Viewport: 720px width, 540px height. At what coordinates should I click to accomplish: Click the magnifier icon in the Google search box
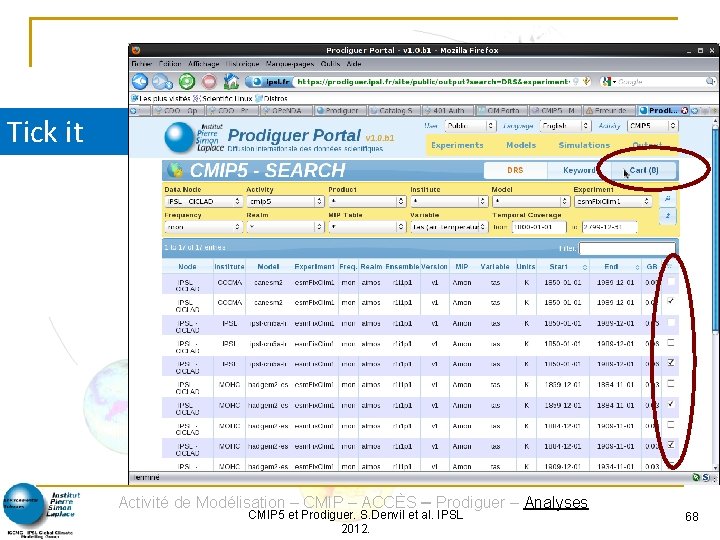click(x=710, y=82)
